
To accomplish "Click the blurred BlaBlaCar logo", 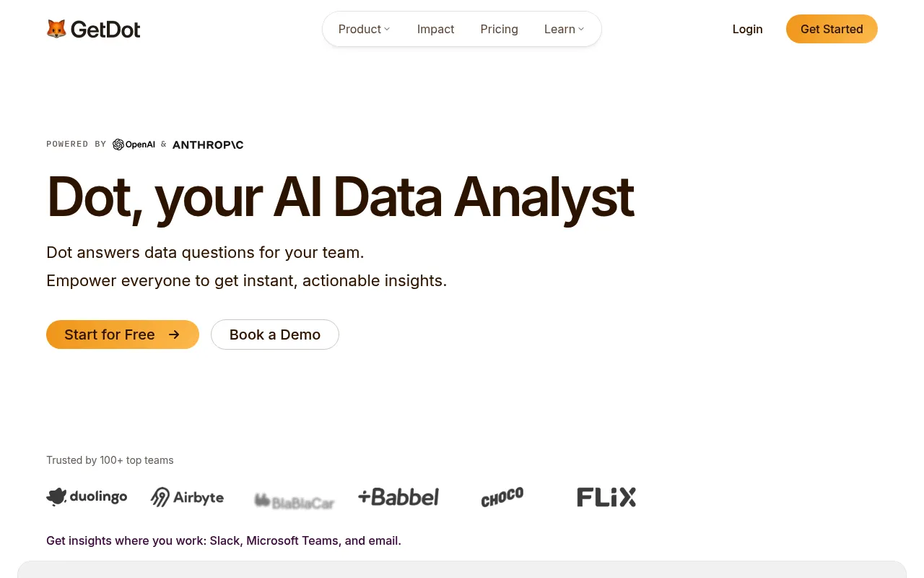I will (294, 500).
